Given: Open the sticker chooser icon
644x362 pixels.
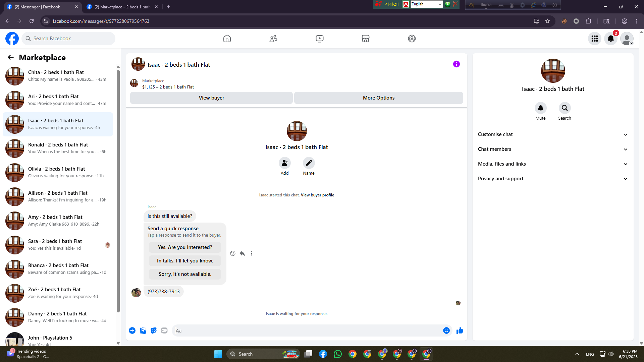Looking at the screenshot, I should click(154, 330).
